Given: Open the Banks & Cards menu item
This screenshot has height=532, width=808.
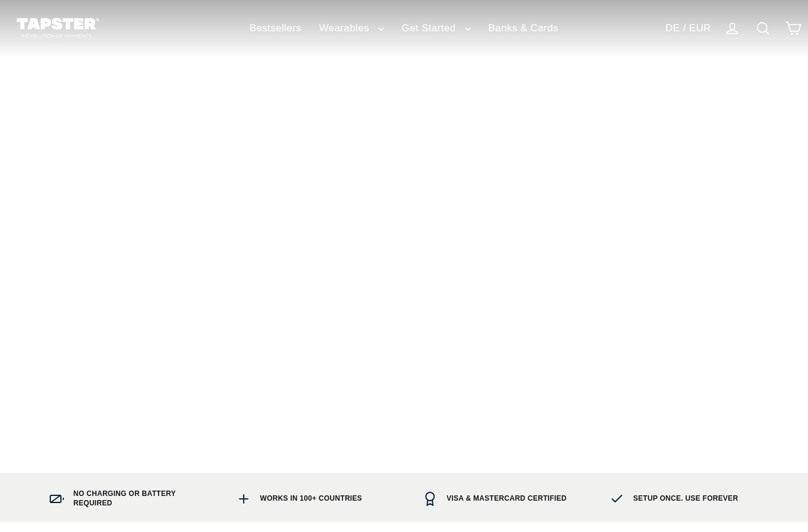Looking at the screenshot, I should [523, 28].
